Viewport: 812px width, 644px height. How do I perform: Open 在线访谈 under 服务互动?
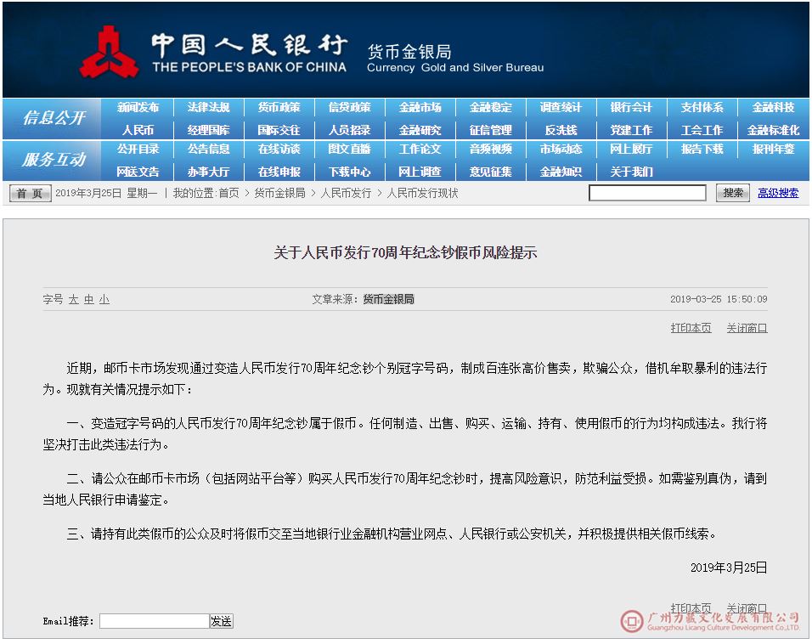[x=279, y=150]
